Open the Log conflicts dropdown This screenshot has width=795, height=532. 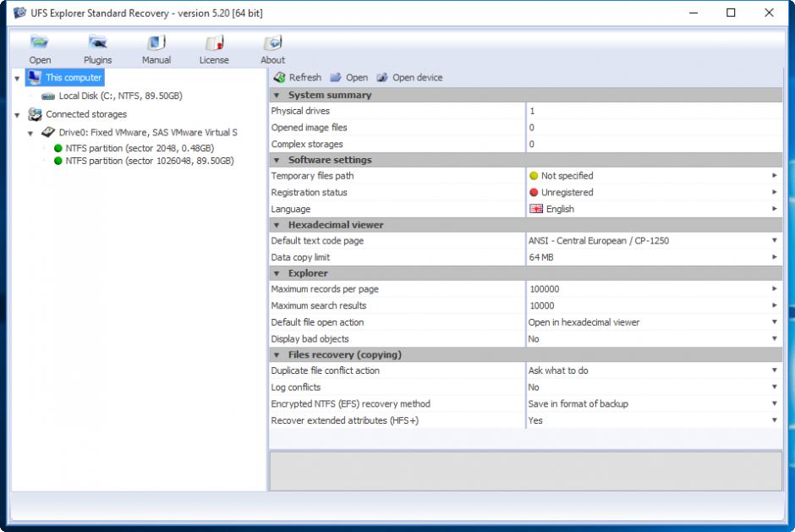[x=774, y=387]
